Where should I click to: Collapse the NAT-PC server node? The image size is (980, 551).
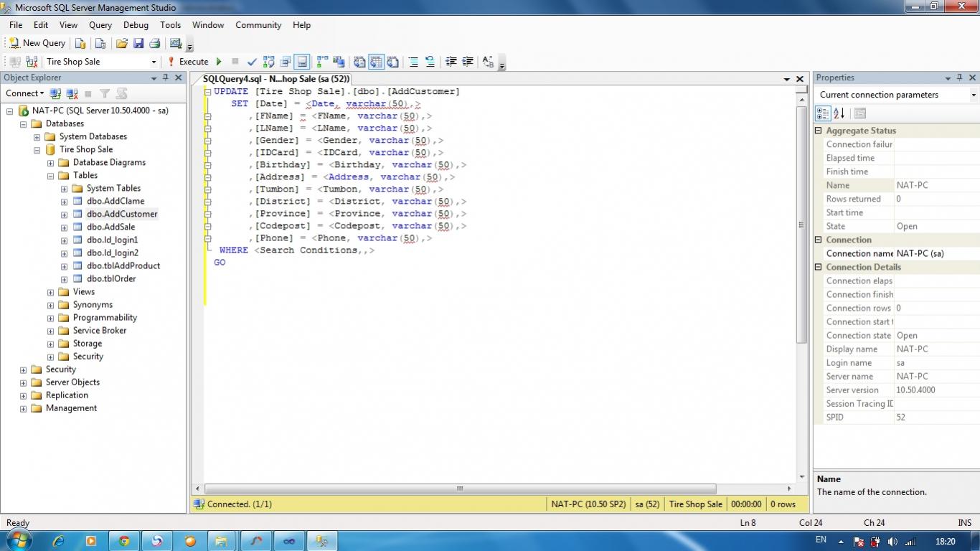click(9, 111)
